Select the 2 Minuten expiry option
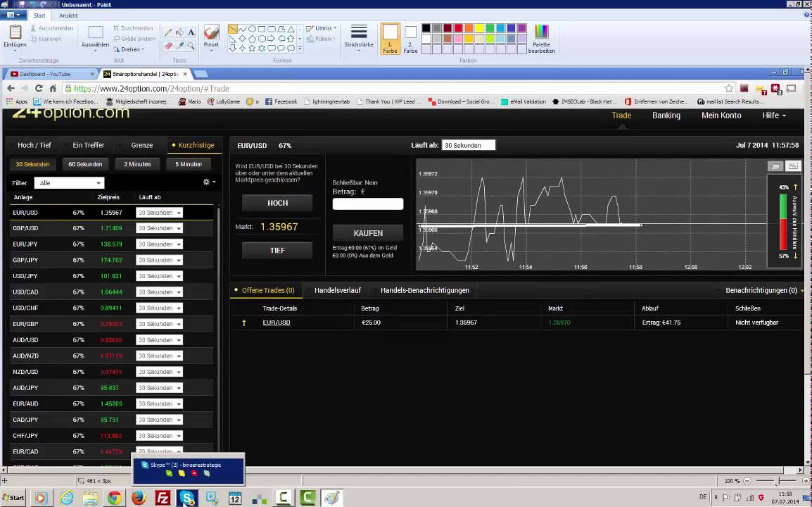812x507 pixels. point(137,164)
